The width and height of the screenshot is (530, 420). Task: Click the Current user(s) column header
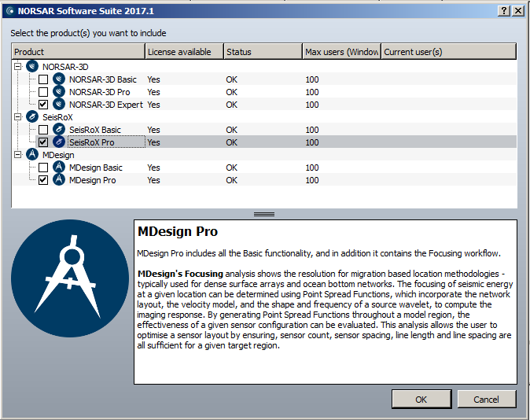448,52
